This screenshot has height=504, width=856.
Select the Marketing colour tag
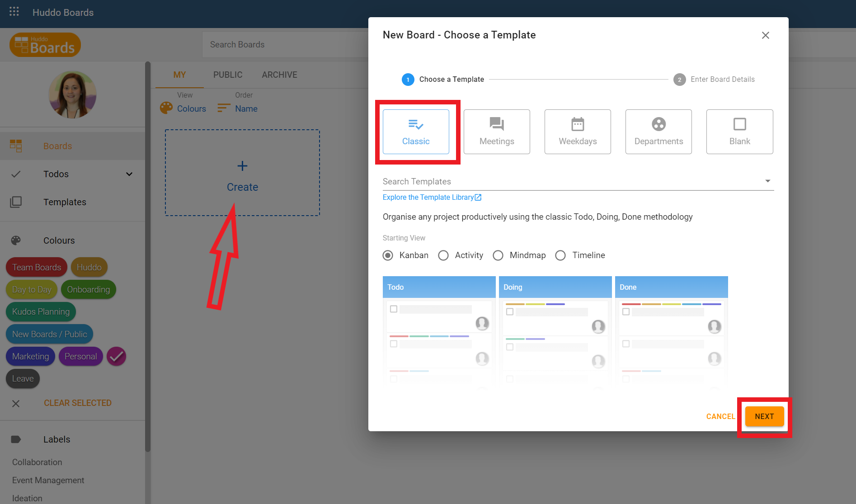click(31, 356)
